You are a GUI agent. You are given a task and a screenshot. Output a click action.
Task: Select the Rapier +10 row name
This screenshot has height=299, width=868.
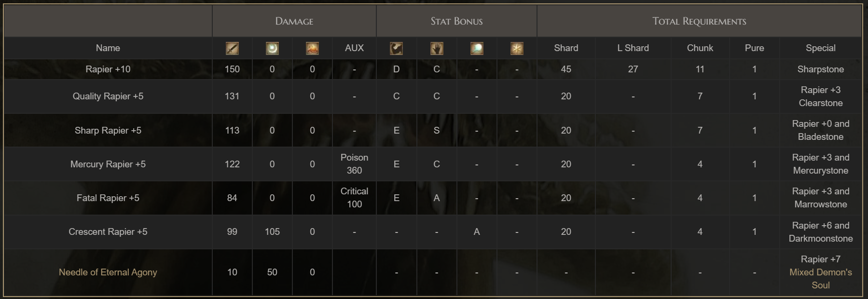coord(108,69)
